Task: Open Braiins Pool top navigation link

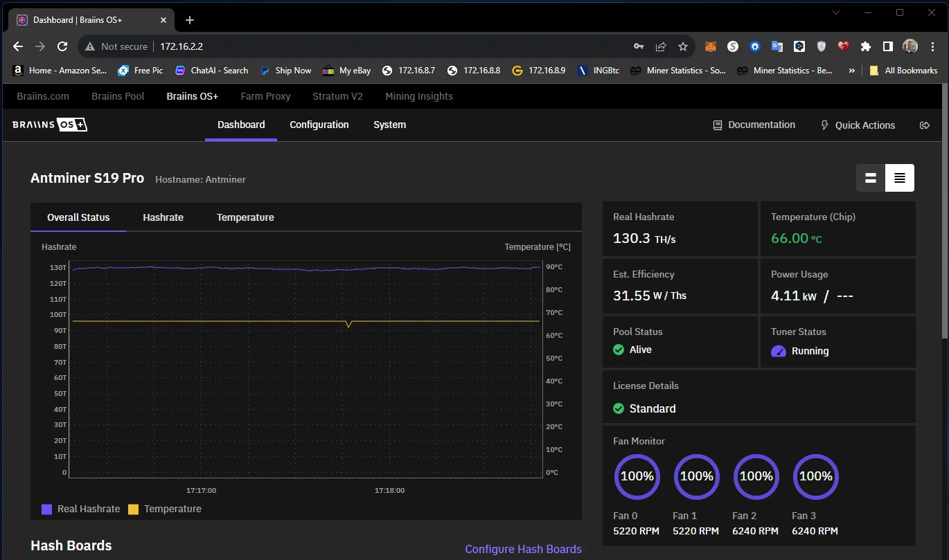Action: pos(118,96)
